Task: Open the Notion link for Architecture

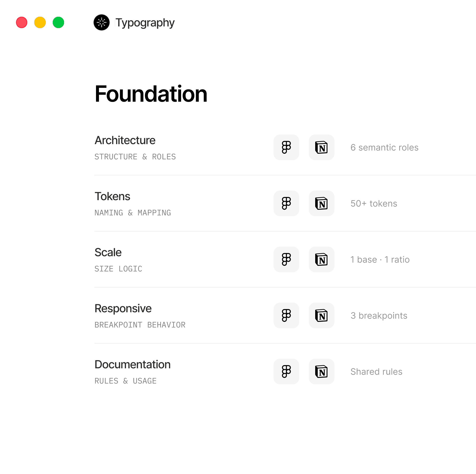Action: 321,147
